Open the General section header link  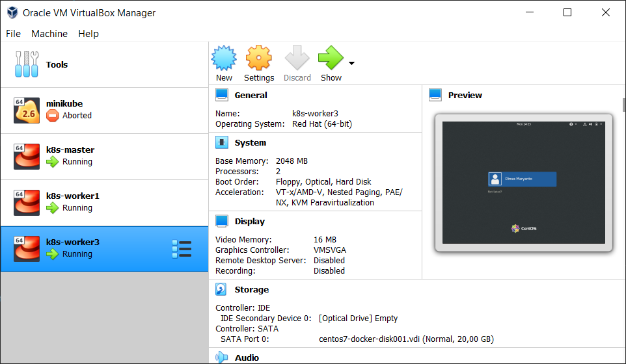251,96
